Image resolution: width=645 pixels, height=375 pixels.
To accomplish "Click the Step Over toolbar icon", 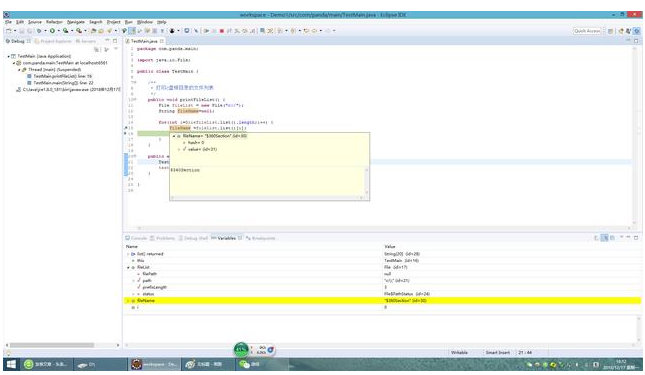I will (244, 31).
